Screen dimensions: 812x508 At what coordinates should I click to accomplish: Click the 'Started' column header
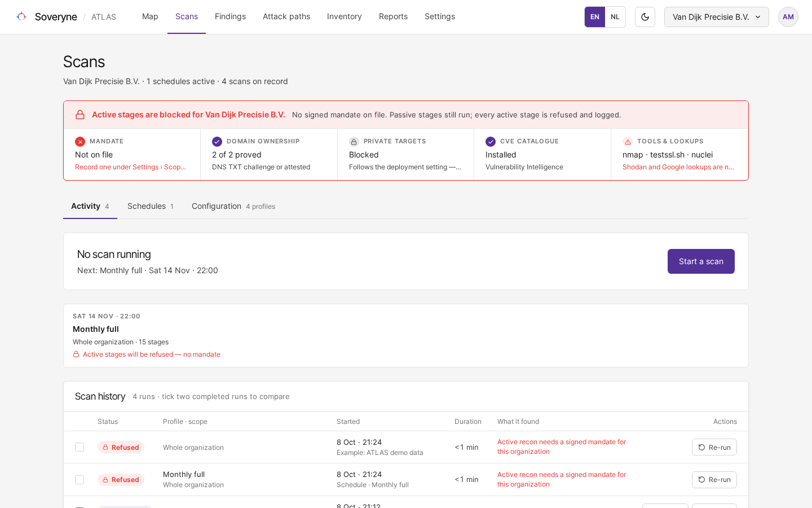(348, 422)
